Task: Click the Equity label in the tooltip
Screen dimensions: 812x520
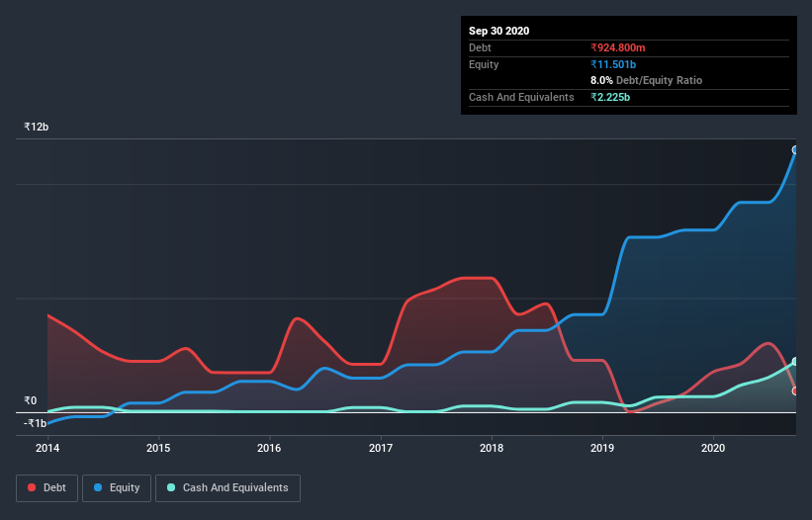Action: pos(484,64)
